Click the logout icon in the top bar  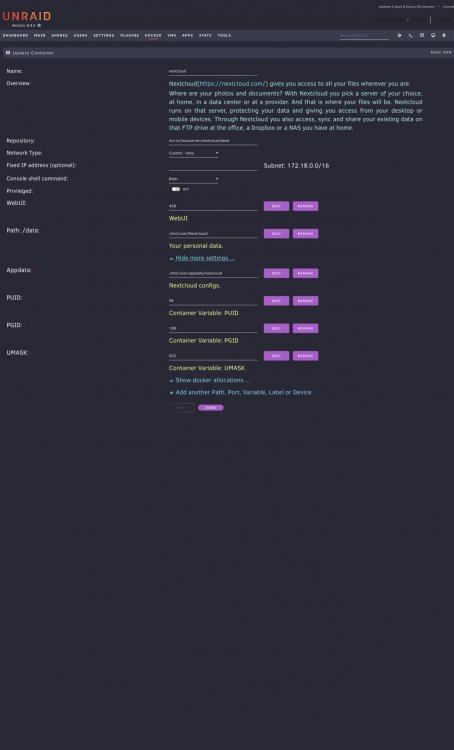(x=399, y=35)
